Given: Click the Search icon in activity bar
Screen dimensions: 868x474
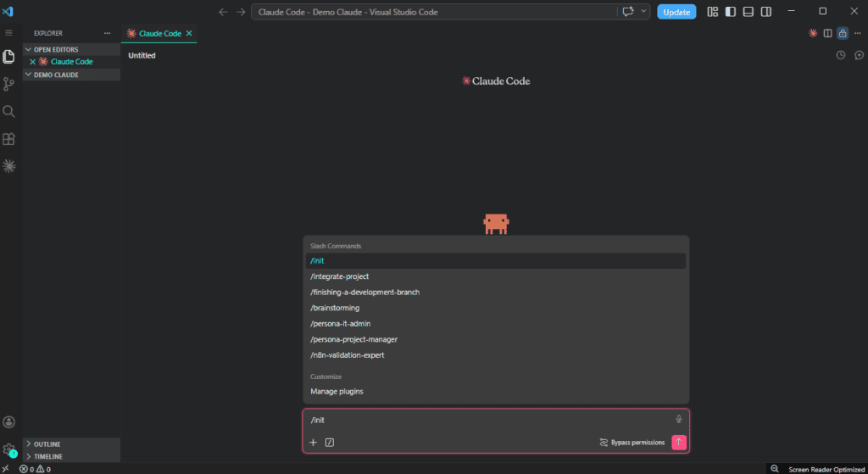Looking at the screenshot, I should (x=8, y=111).
